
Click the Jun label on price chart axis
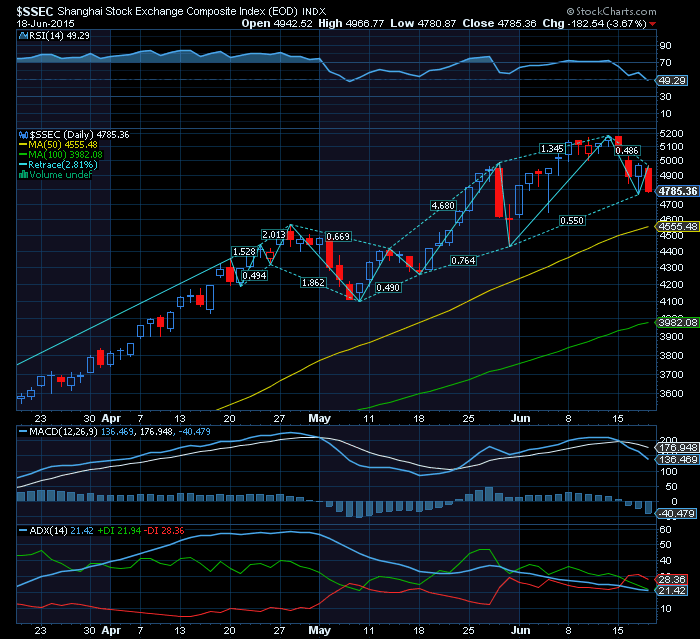tap(521, 418)
